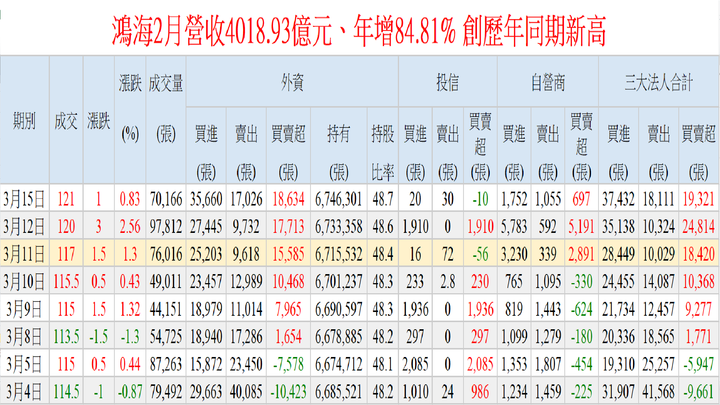Click the 3月15日 date cell
The width and height of the screenshot is (720, 405).
point(24,199)
